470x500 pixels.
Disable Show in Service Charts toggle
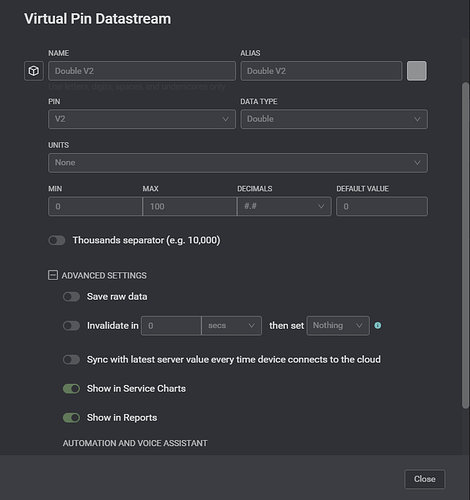click(71, 389)
